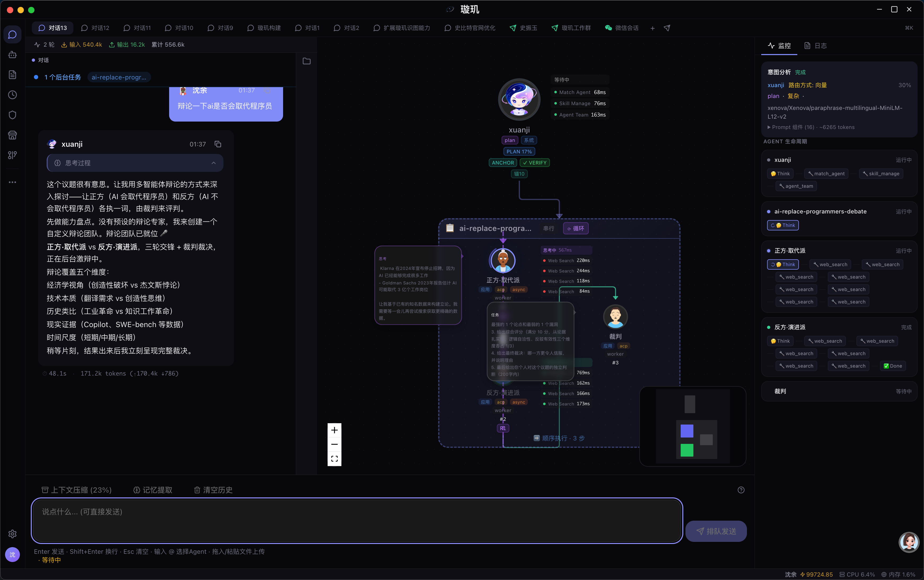The height and width of the screenshot is (580, 924).
Task: Select the 正方·取代派 agent avatar
Action: click(503, 261)
